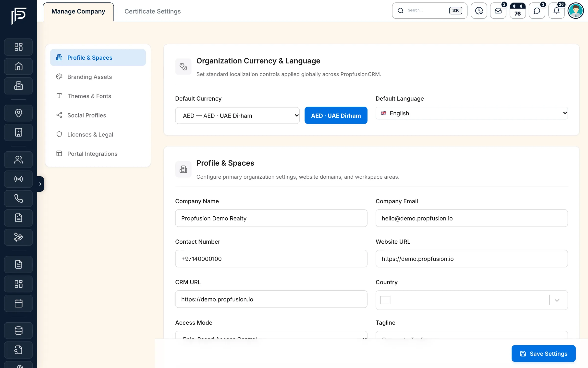Click the broadcast signal sidebar icon
The image size is (588, 368).
(18, 179)
